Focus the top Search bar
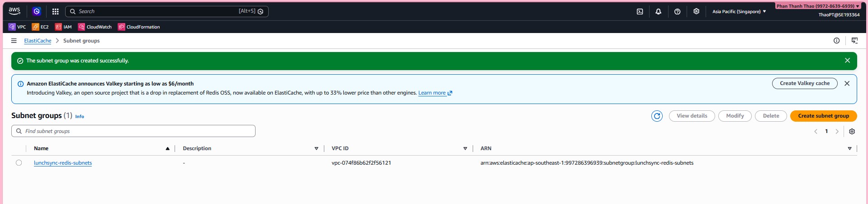The width and height of the screenshot is (868, 204). click(167, 11)
